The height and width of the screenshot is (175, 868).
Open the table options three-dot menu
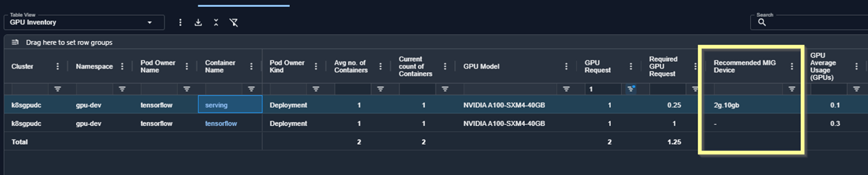pos(180,22)
